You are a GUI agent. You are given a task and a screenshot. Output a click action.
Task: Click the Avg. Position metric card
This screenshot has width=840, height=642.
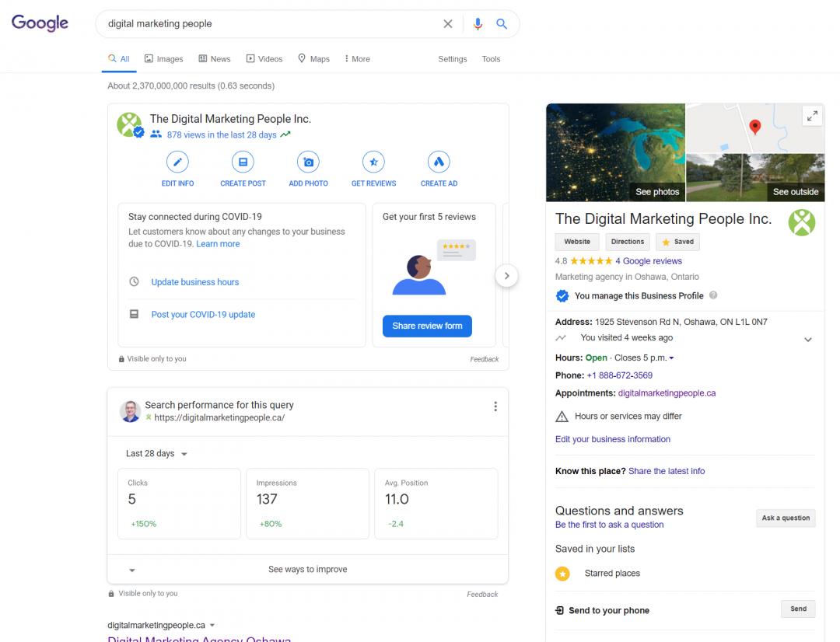[436, 504]
